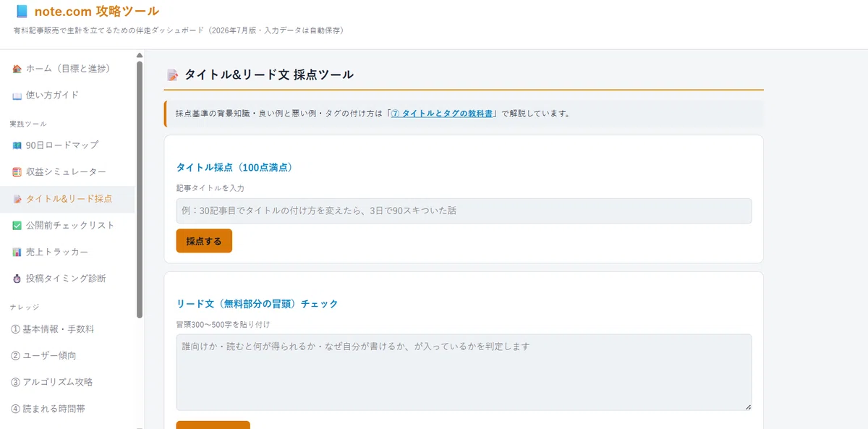
Task: Click the map icon beside 90日ロードマップ
Action: (x=17, y=145)
